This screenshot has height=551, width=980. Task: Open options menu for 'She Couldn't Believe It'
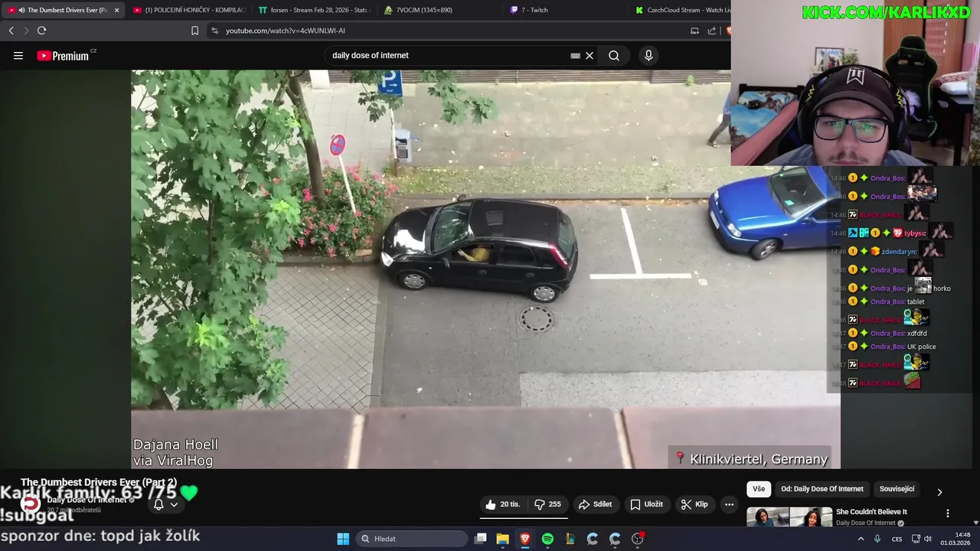pos(947,514)
